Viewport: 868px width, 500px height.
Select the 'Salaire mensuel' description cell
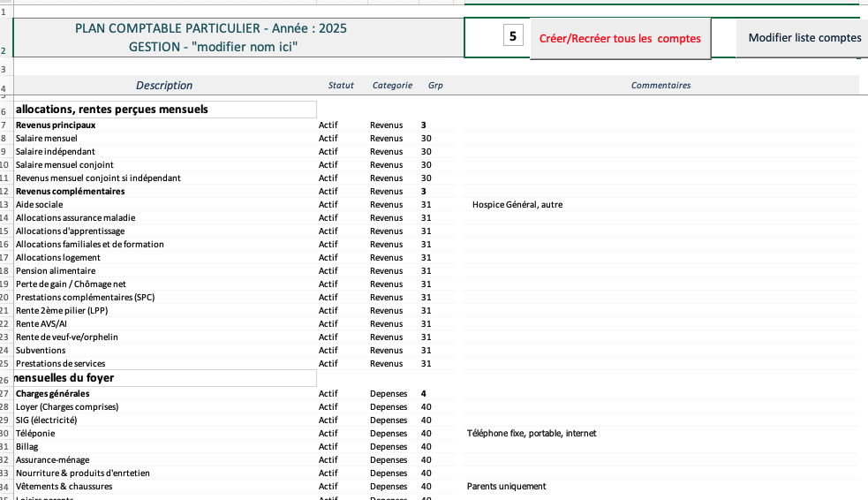pyautogui.click(x=46, y=139)
